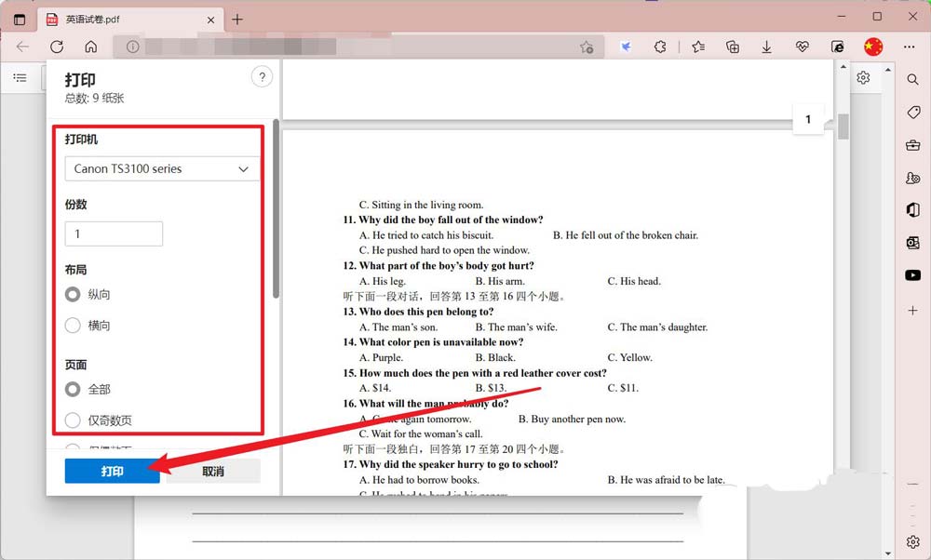Click preview page number 1 indicator

pyautogui.click(x=808, y=119)
